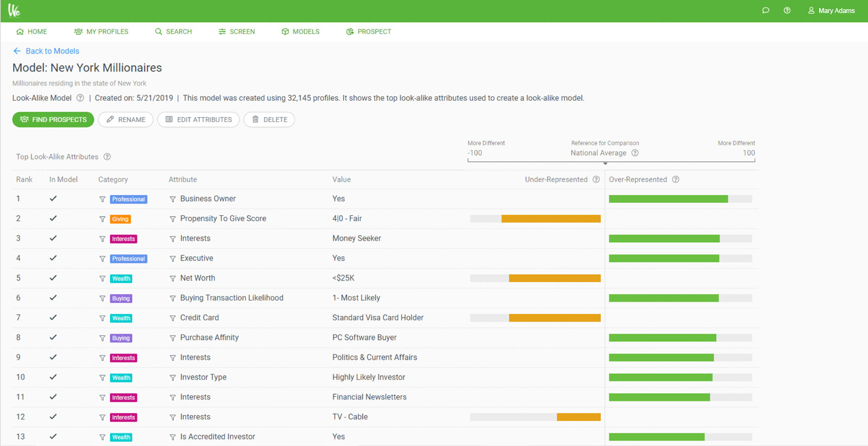Click filter icon beside Propensity To Give Score
The height and width of the screenshot is (446, 868).
click(x=173, y=219)
